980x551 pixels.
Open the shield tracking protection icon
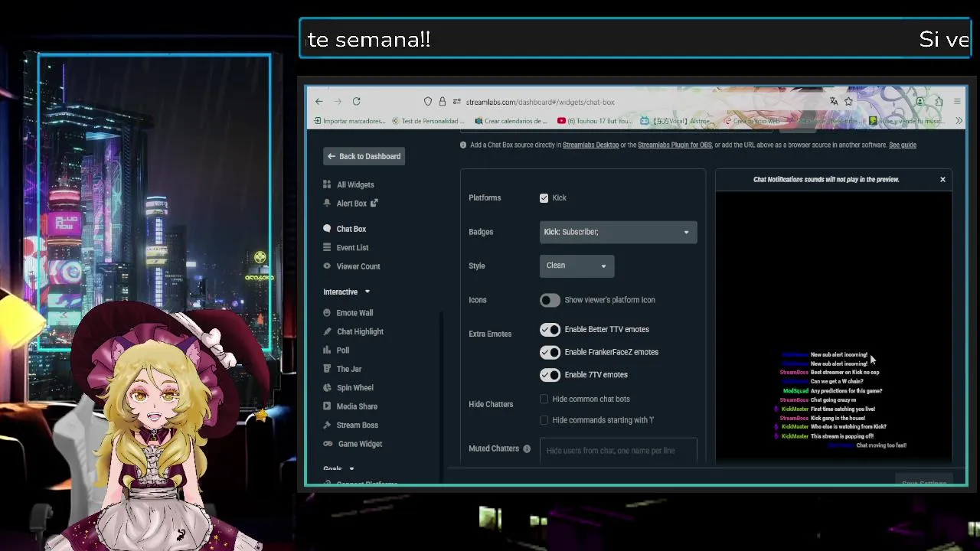click(428, 102)
